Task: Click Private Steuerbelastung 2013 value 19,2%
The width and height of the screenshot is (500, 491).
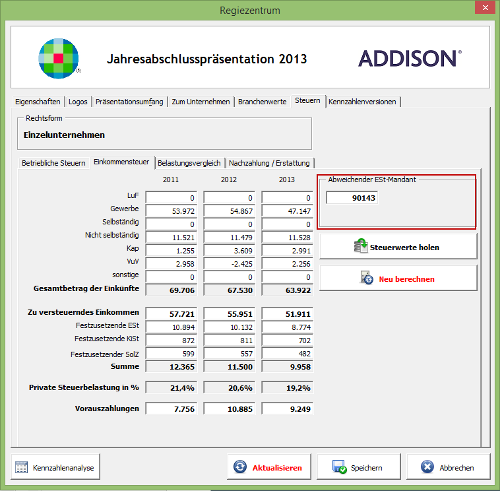Action: (287, 388)
